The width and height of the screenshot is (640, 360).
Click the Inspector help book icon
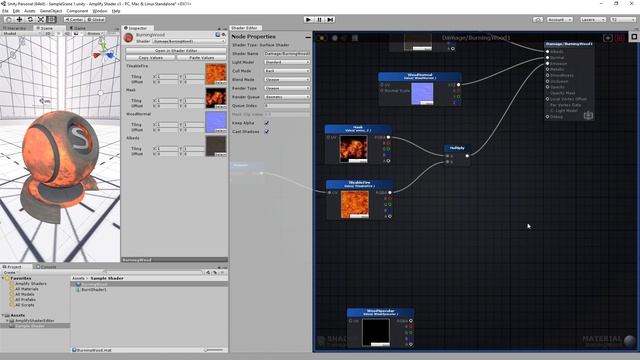tap(218, 35)
